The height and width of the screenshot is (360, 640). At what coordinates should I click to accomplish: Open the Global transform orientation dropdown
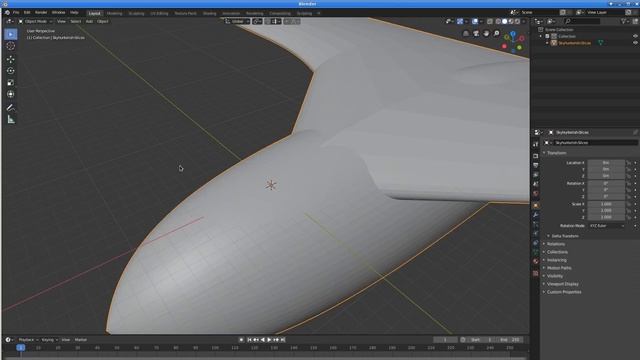(x=237, y=22)
